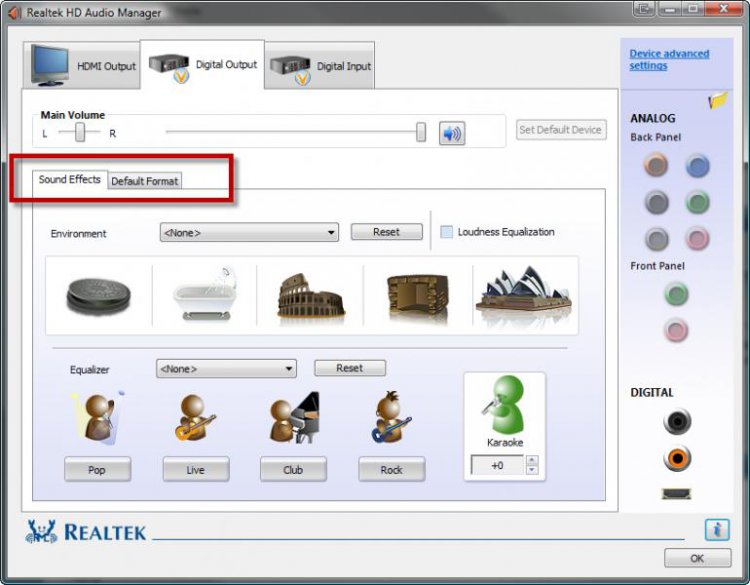The width and height of the screenshot is (750, 585).
Task: Click the orange digital coaxial connector
Action: click(677, 458)
